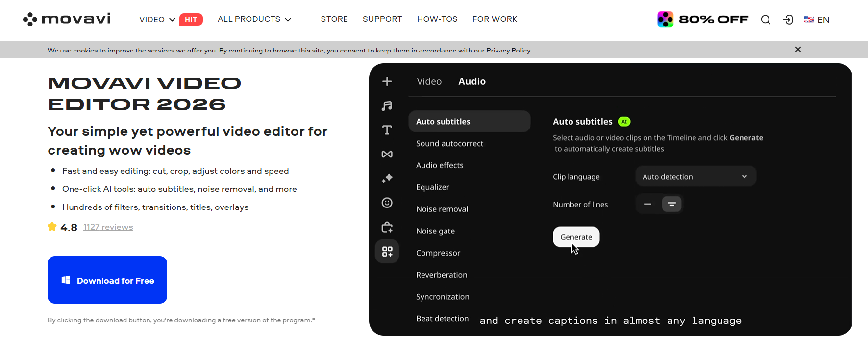
Task: Click Download for Free button
Action: coord(107,280)
